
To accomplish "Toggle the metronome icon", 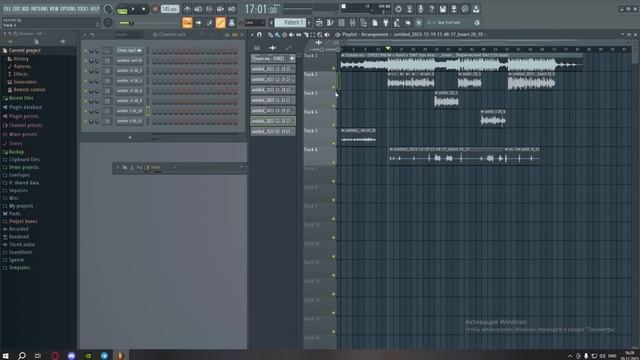I will 187,9.
